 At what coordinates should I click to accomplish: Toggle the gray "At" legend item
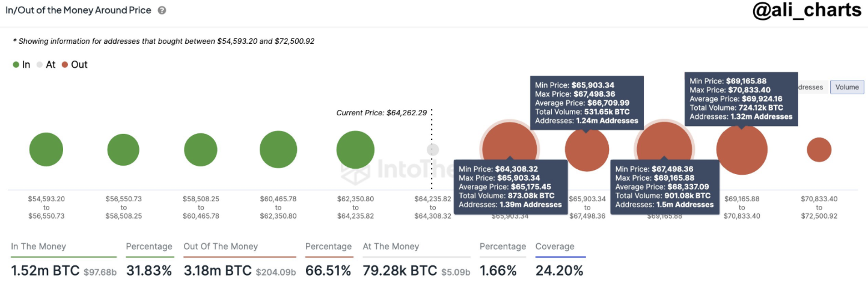(x=46, y=65)
